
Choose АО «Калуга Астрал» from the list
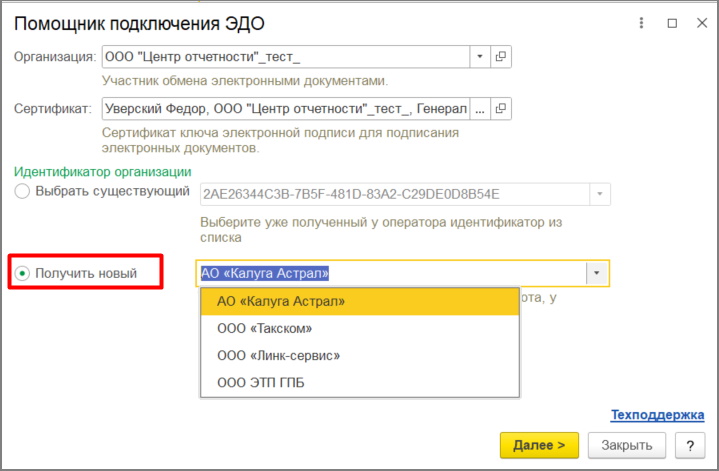(x=360, y=301)
